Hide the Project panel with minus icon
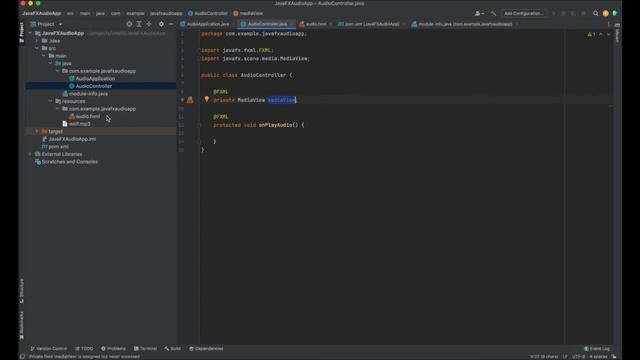This screenshot has height=360, width=640. (171, 24)
